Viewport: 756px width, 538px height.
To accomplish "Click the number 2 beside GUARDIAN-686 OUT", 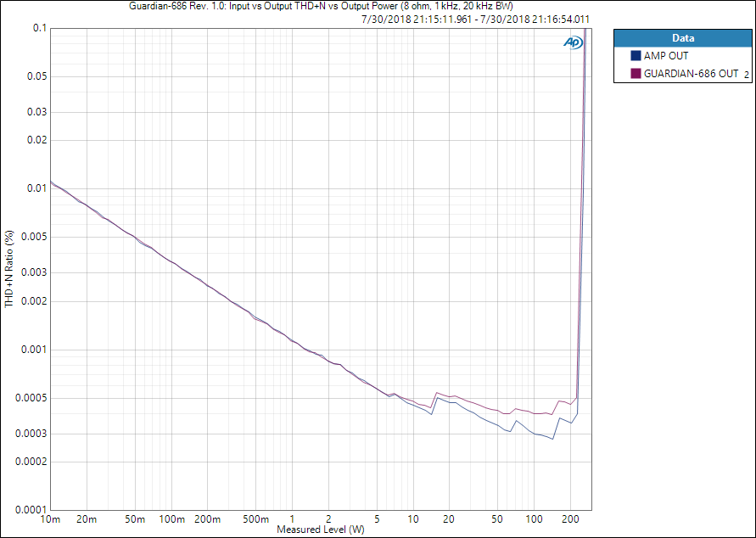I will (x=747, y=75).
